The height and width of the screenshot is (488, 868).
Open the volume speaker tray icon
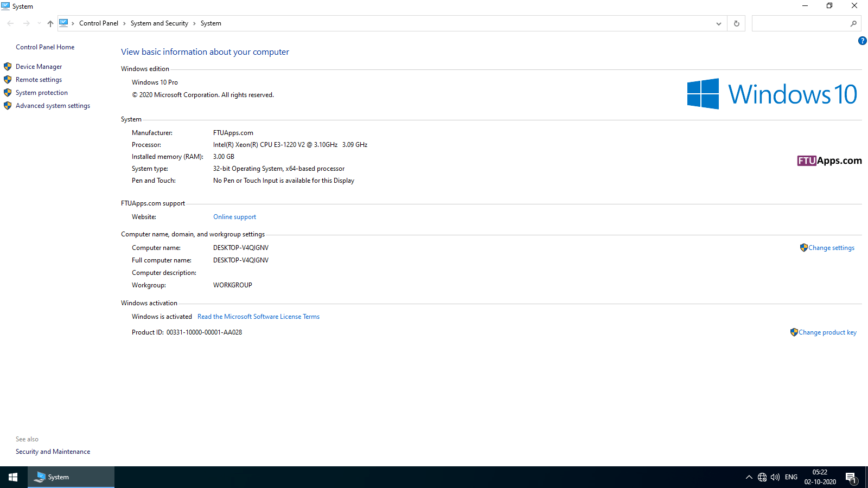coord(775,477)
